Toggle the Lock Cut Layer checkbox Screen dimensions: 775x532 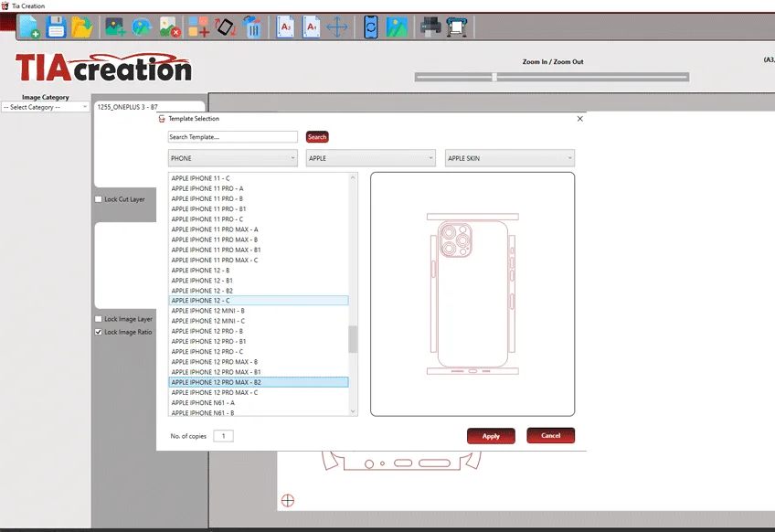click(99, 199)
